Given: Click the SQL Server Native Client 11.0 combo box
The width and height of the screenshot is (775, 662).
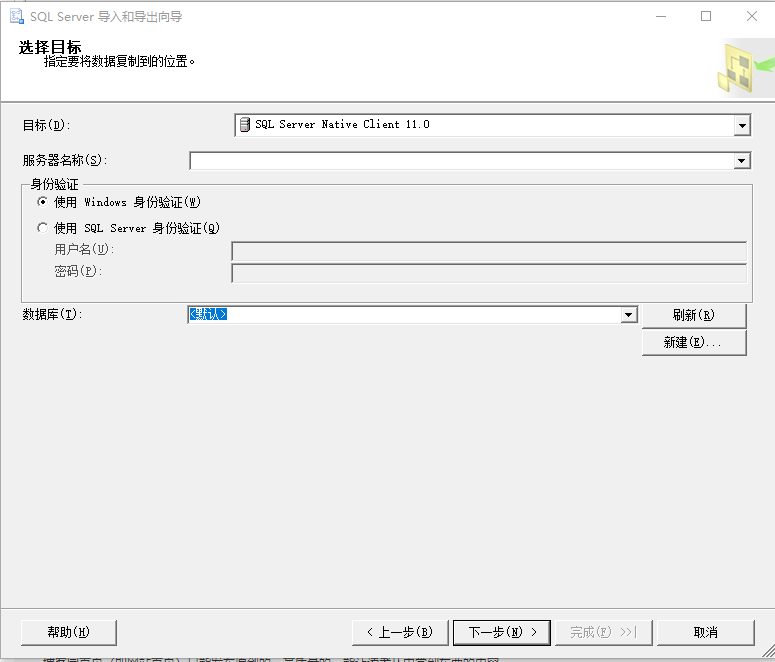Looking at the screenshot, I should [x=492, y=125].
